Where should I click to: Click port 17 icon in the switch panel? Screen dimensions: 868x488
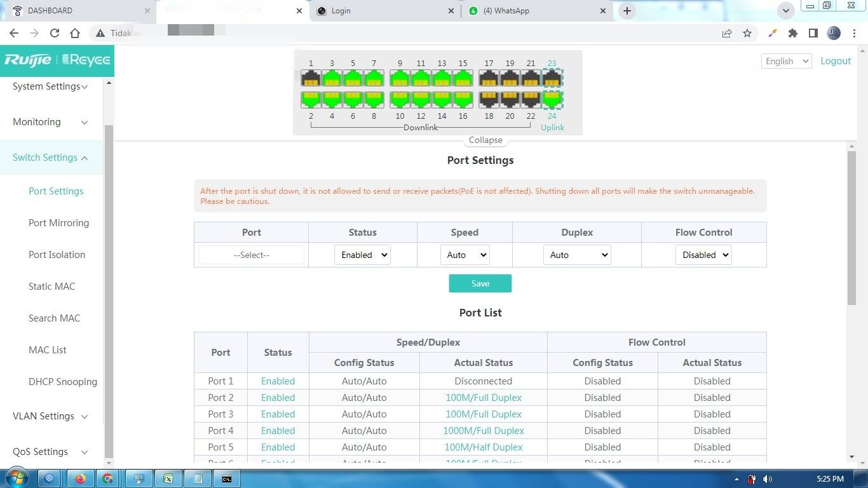[489, 78]
